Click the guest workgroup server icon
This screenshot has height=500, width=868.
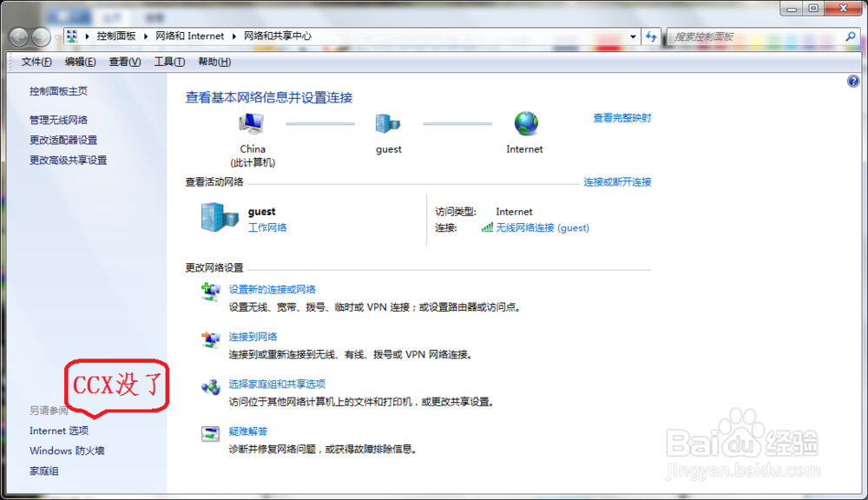219,216
